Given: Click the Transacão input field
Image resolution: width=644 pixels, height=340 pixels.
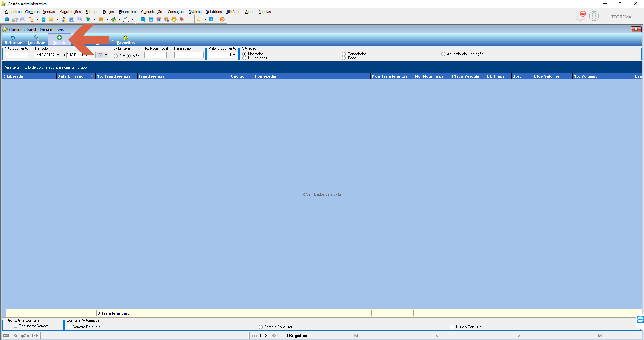Looking at the screenshot, I should (x=189, y=55).
